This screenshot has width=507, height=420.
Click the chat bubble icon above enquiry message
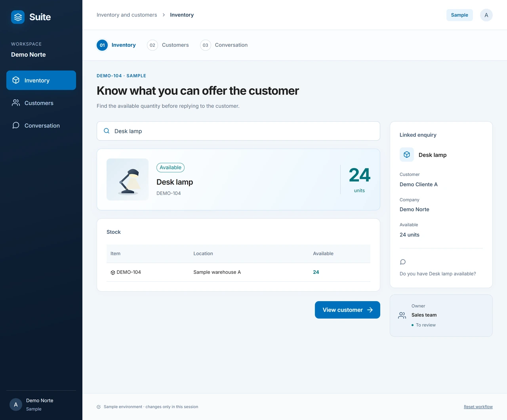[x=403, y=262]
